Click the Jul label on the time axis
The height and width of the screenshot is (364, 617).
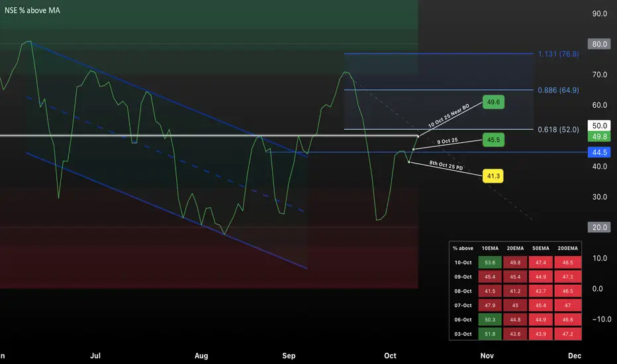click(x=95, y=356)
